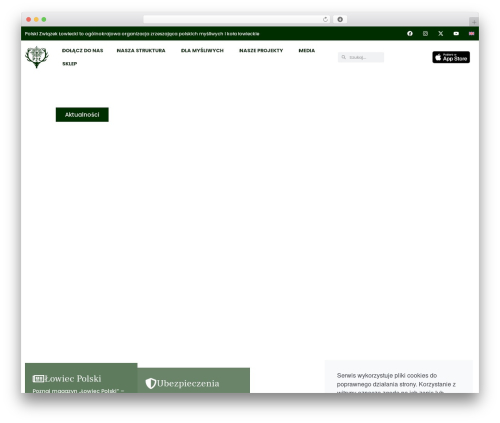Open the MEDIA menu
The width and height of the screenshot is (500, 423).
click(x=307, y=50)
